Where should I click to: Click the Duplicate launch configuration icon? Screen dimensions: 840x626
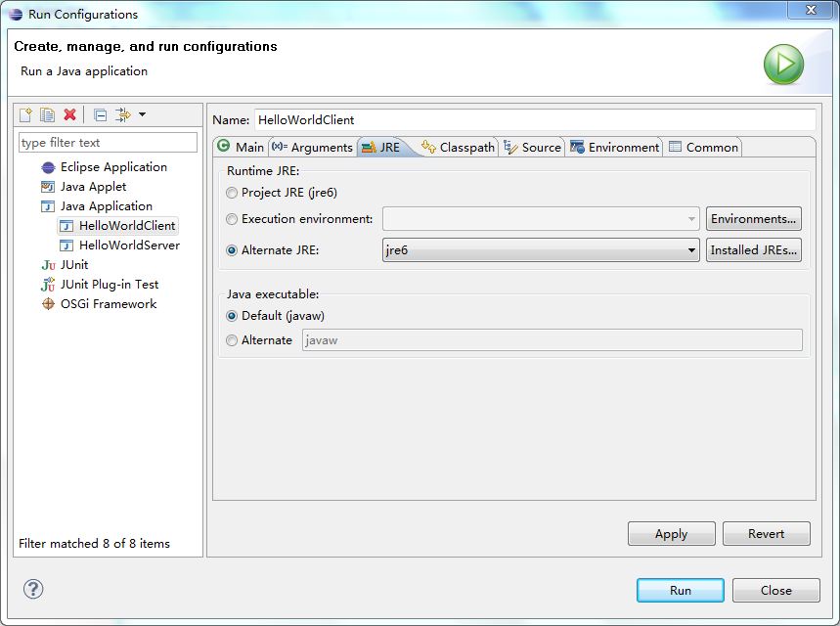tap(47, 115)
